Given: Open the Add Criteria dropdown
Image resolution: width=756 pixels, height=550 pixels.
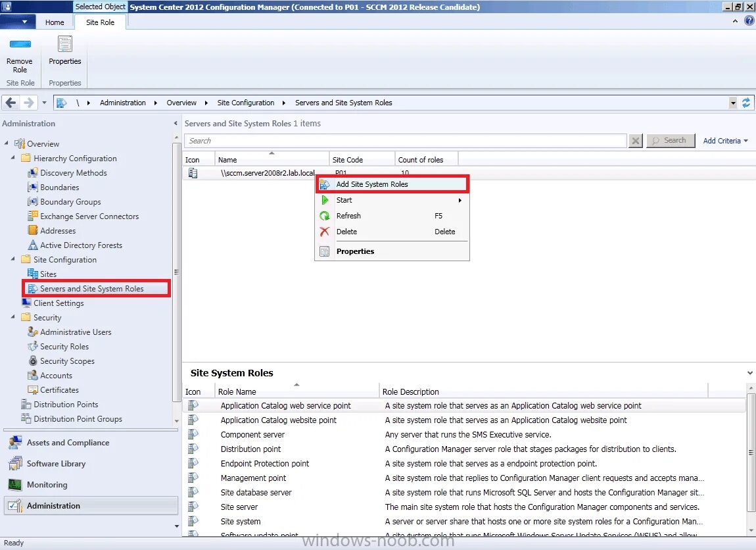Looking at the screenshot, I should (725, 141).
